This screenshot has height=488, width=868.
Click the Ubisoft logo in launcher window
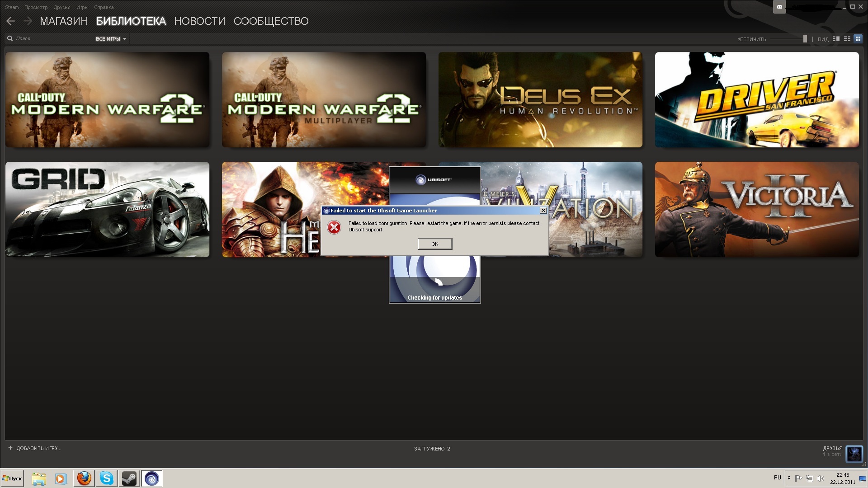point(434,180)
